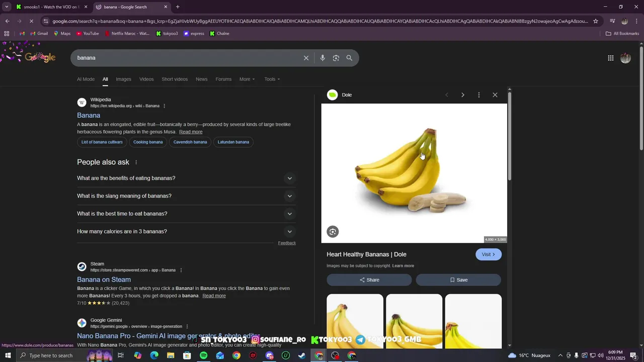
Task: Go to previous image in the preview panel
Action: [x=447, y=95]
